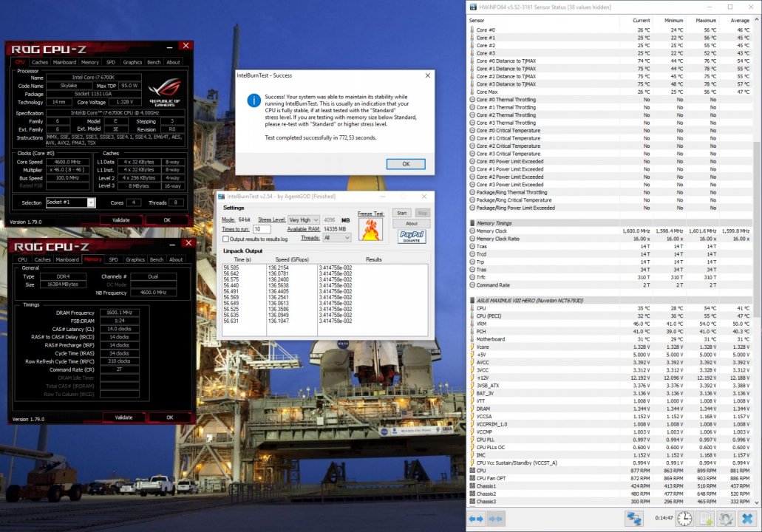Click the fan icon beside Chassis1
This screenshot has width=762, height=532.
(x=472, y=486)
